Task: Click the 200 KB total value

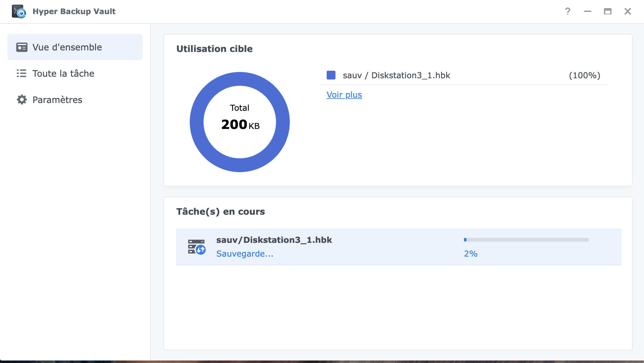Action: coord(240,125)
